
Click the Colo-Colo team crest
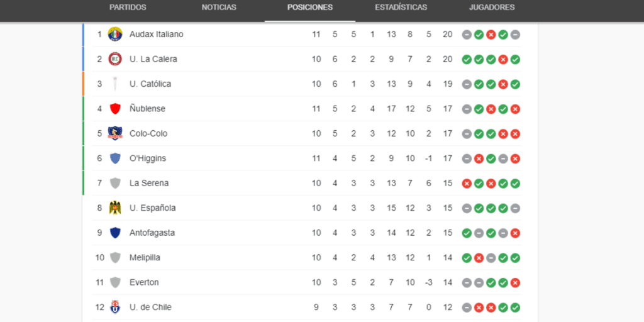click(115, 133)
